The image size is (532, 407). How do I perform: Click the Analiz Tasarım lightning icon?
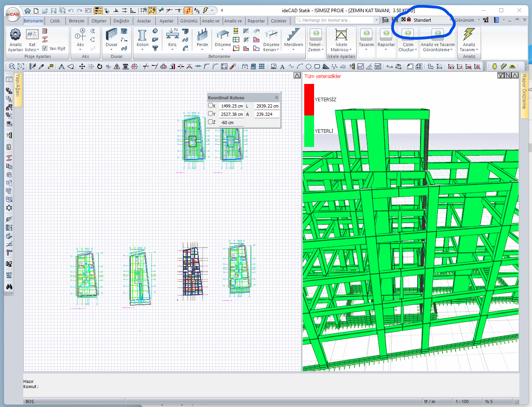tap(469, 35)
